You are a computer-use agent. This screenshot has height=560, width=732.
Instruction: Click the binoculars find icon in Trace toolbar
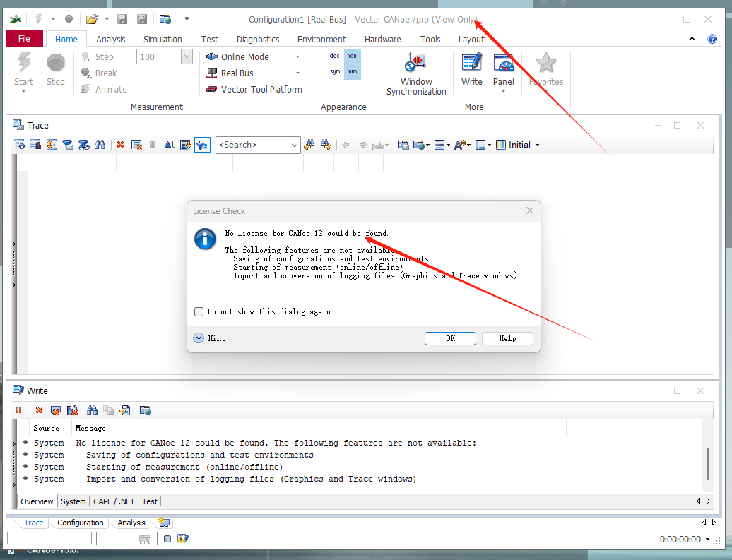[x=100, y=145]
